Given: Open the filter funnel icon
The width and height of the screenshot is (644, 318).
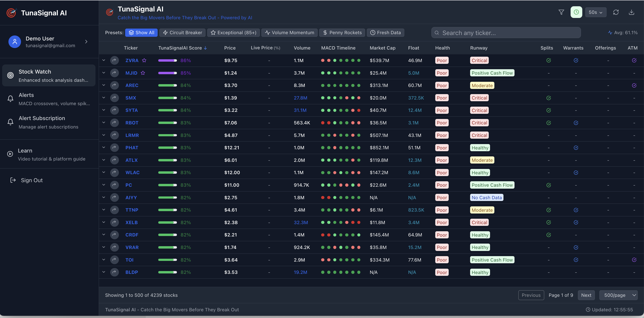Looking at the screenshot, I should click(x=561, y=12).
